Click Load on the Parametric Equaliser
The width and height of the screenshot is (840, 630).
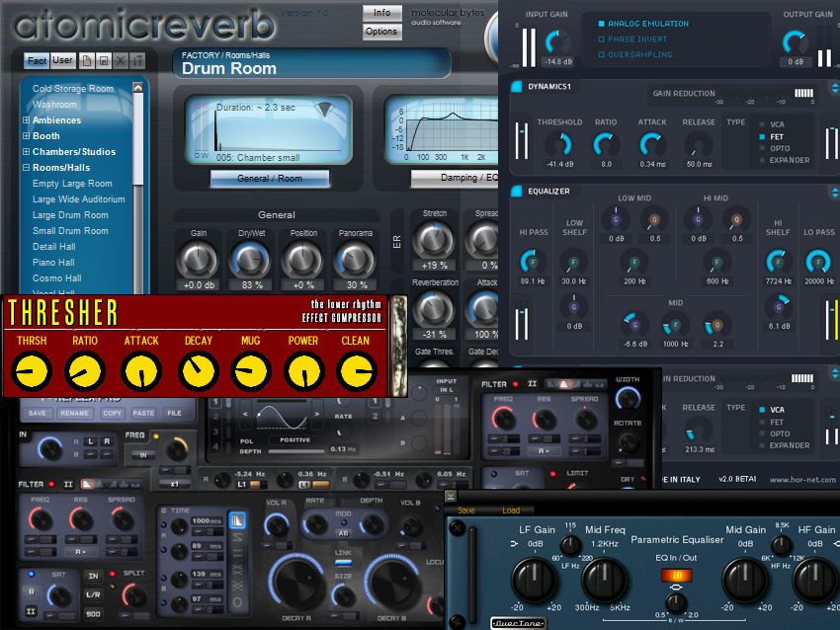[511, 511]
